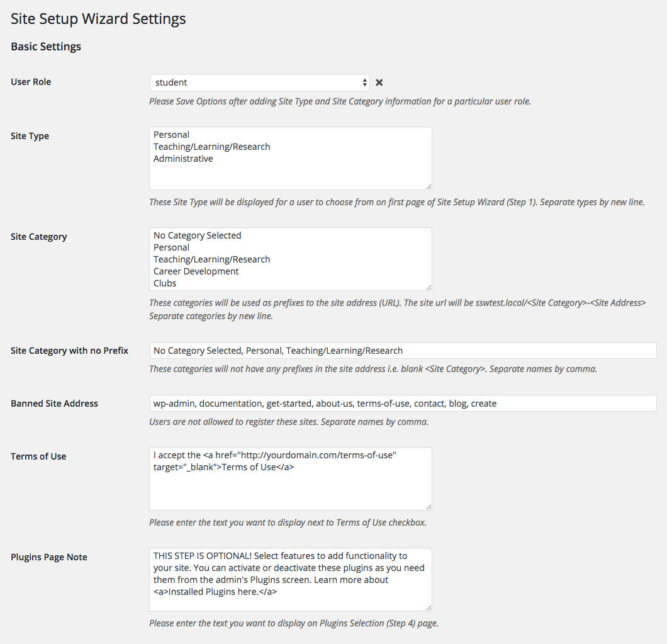
Task: Click the Terms of Use label
Action: coord(38,456)
